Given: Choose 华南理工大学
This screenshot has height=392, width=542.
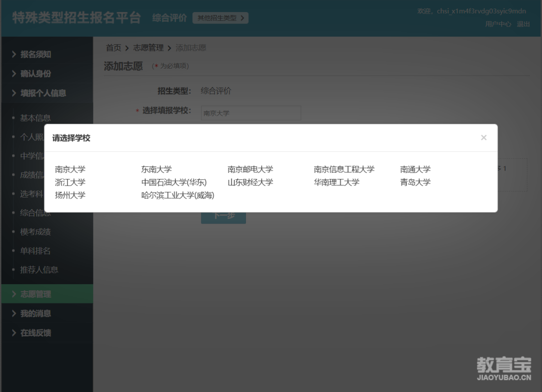Looking at the screenshot, I should click(x=336, y=182).
